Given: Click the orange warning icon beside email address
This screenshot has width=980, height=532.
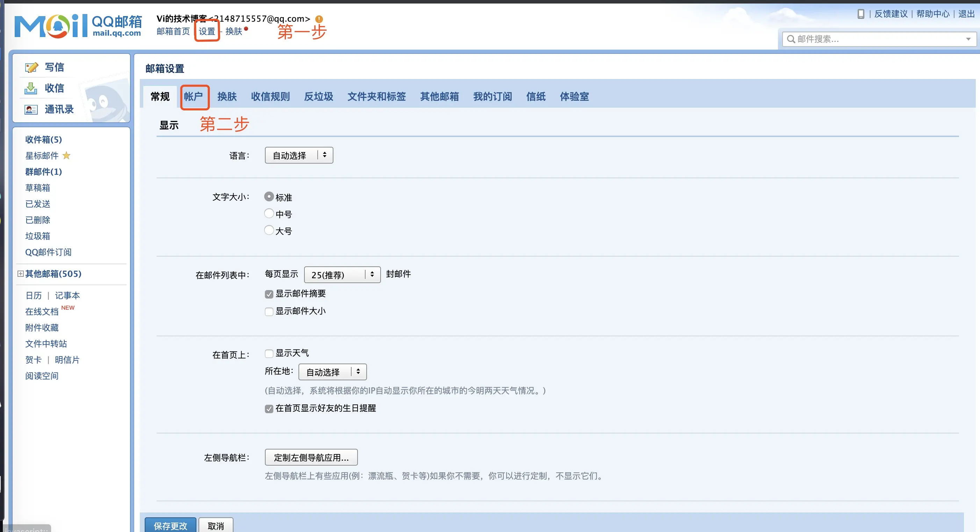Looking at the screenshot, I should click(319, 19).
